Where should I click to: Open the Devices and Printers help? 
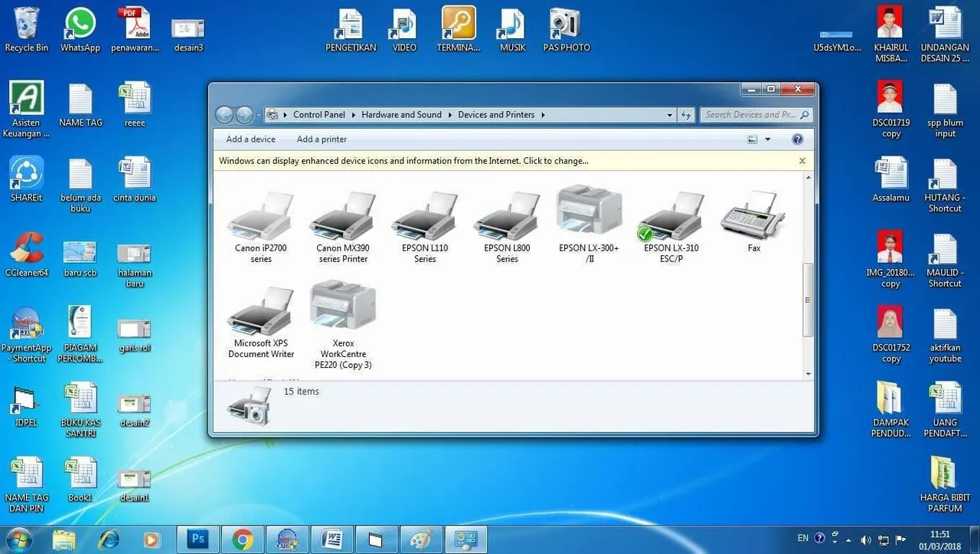pyautogui.click(x=797, y=139)
